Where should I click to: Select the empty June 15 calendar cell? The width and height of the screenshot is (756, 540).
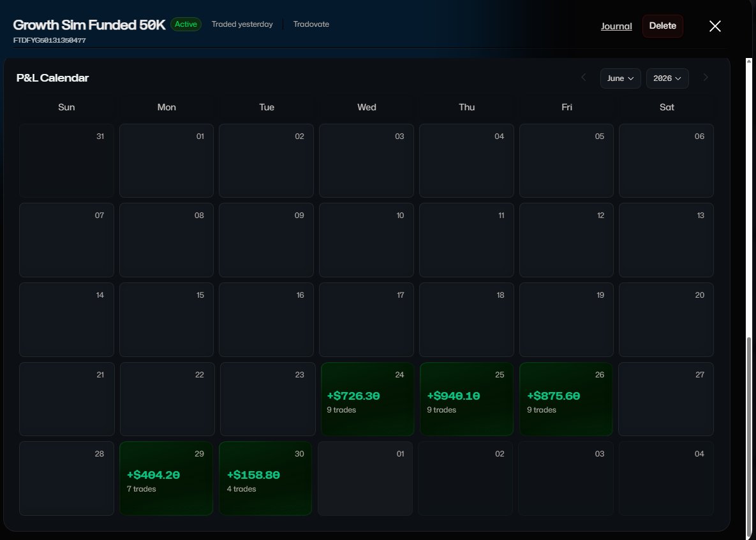tap(167, 320)
